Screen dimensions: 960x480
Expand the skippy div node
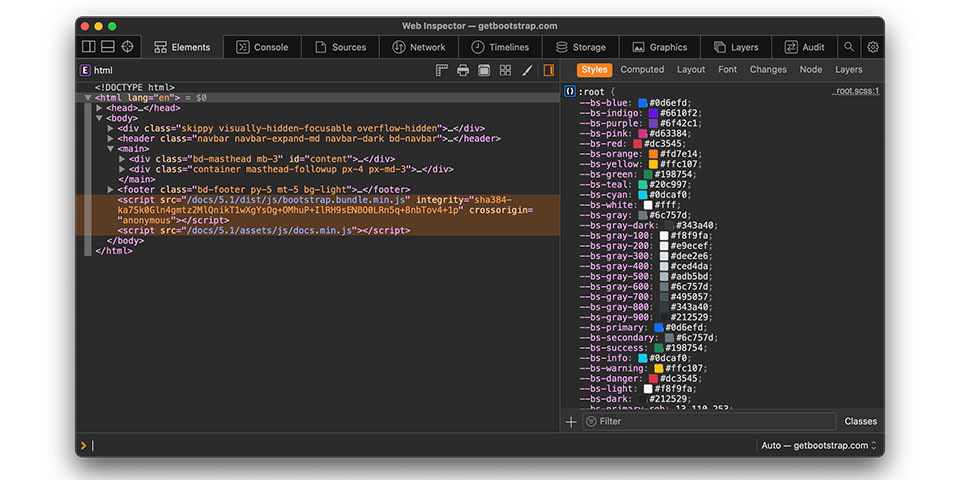pyautogui.click(x=111, y=129)
